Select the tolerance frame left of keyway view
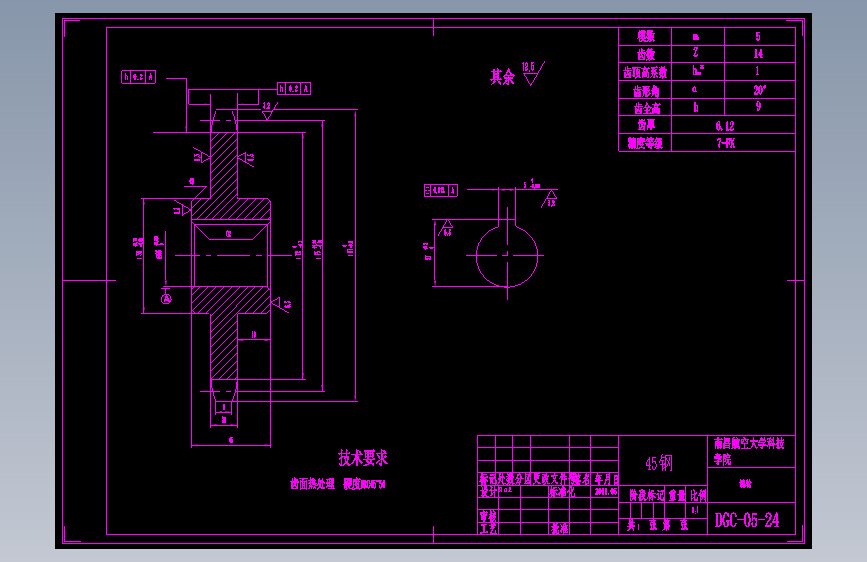This screenshot has height=562, width=867. pos(441,190)
